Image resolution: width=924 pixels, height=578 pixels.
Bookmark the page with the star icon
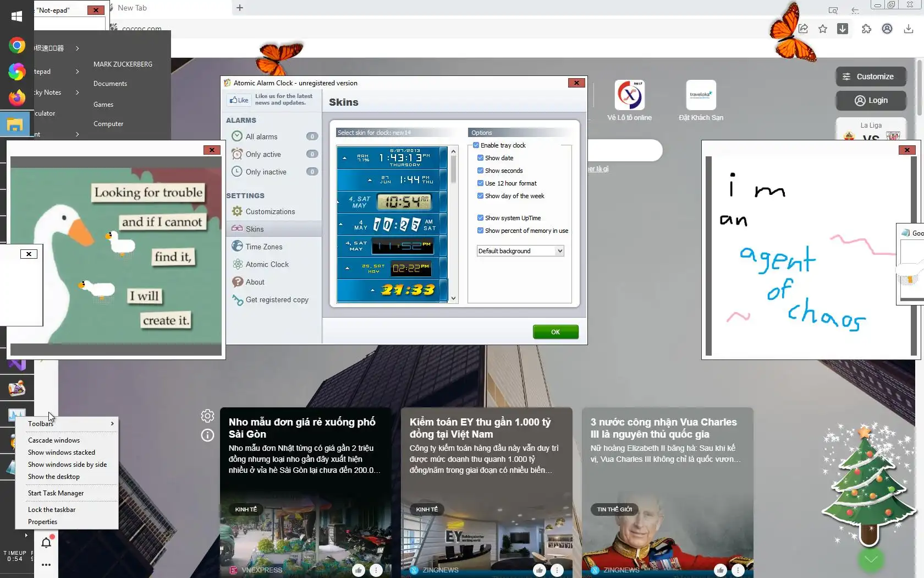click(823, 29)
